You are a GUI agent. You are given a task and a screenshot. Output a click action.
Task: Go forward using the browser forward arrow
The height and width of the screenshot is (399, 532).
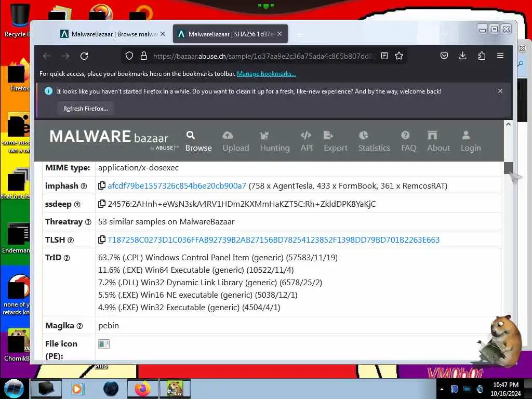[x=65, y=56]
